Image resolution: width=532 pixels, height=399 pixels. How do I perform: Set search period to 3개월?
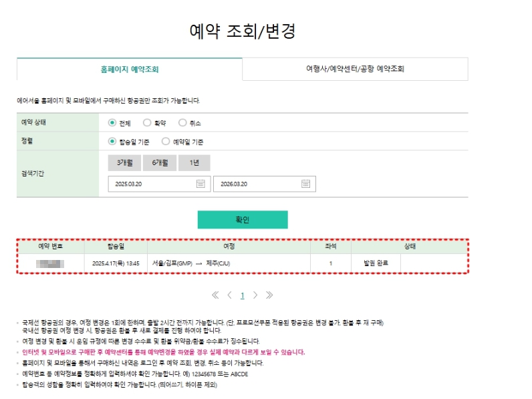pos(124,163)
